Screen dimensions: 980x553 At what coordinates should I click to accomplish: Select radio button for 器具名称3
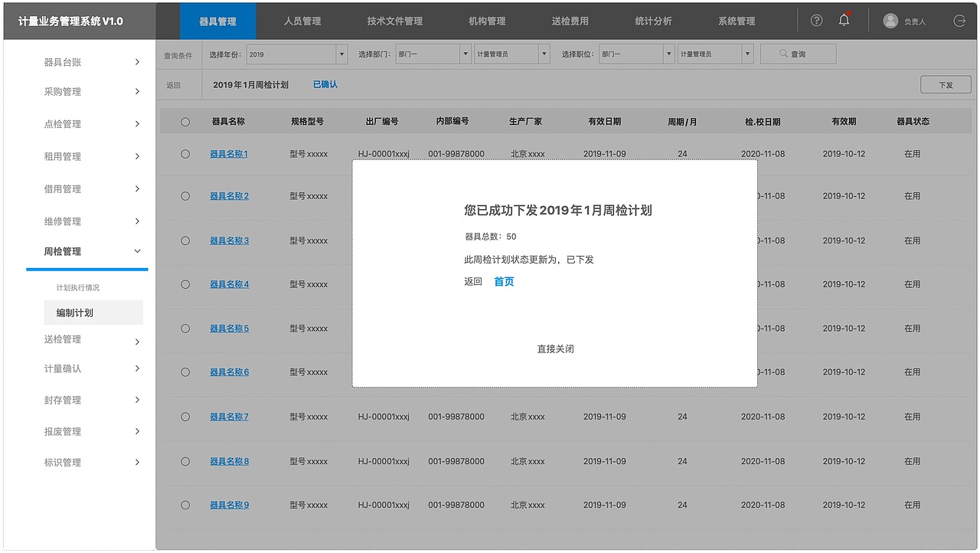[x=185, y=241]
